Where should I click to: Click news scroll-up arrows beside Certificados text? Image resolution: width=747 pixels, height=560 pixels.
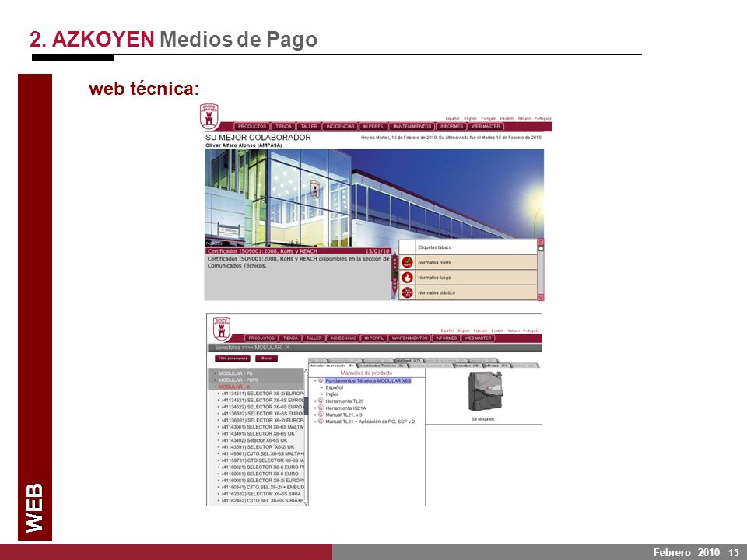(x=395, y=263)
